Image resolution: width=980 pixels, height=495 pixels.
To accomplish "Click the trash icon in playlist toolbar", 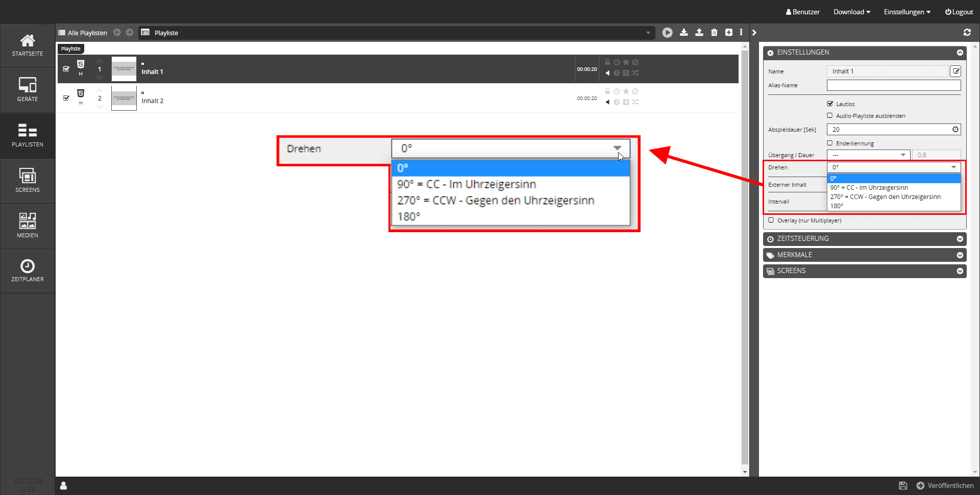I will click(x=714, y=33).
